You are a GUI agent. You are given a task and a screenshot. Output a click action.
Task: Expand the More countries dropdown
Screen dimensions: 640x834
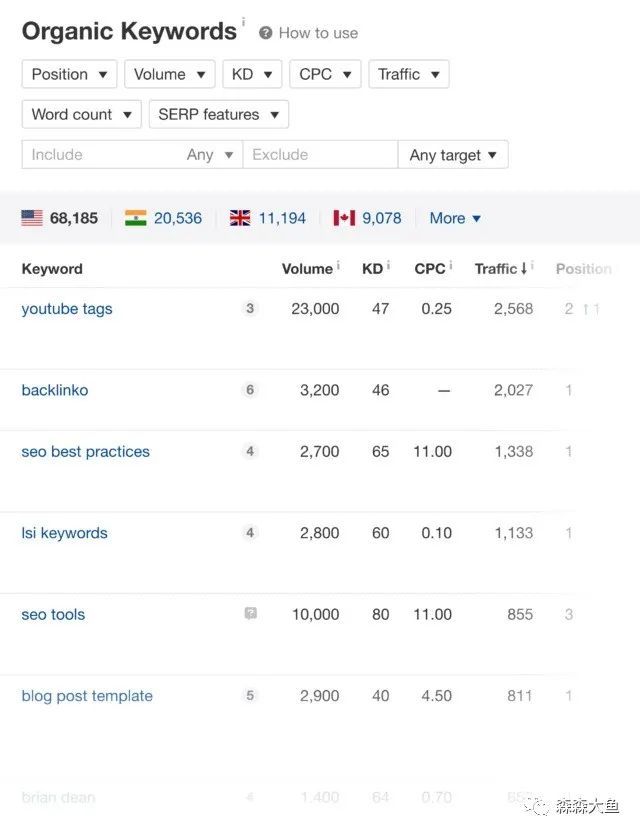[455, 218]
